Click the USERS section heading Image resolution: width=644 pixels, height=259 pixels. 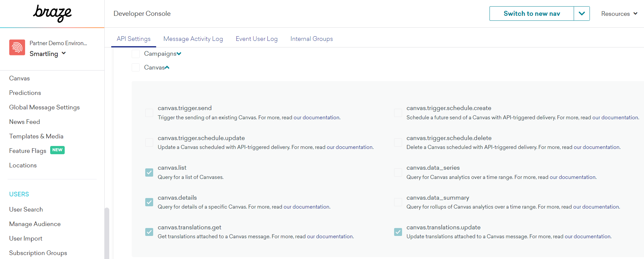coord(19,194)
